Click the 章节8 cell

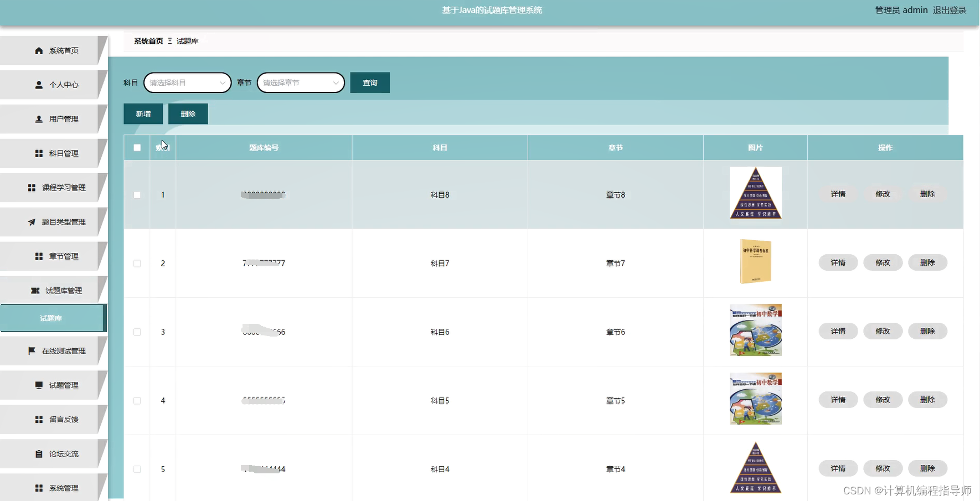point(616,195)
